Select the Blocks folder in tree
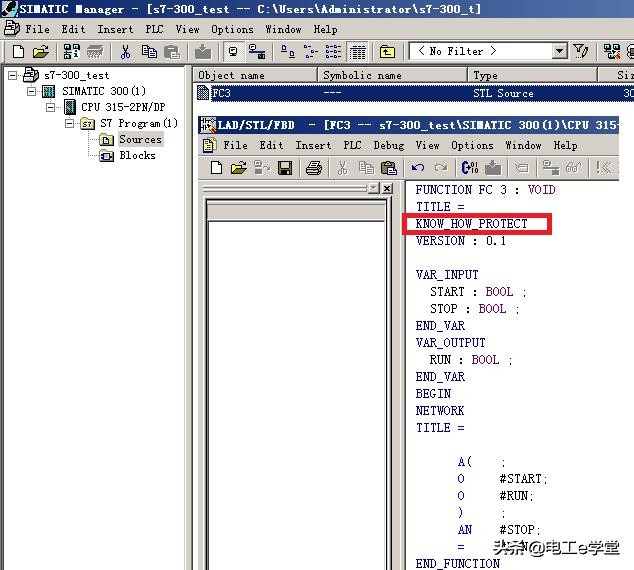The image size is (634, 570). coord(137,156)
